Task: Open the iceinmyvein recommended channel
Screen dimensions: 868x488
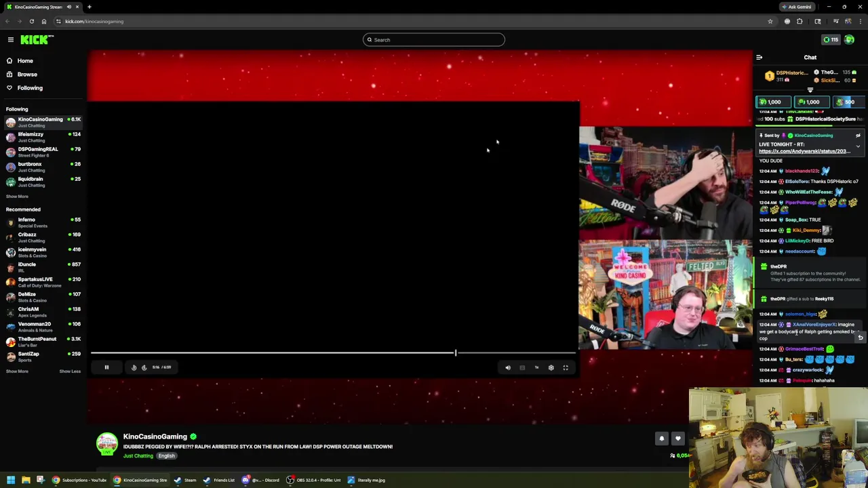Action: tap(43, 252)
